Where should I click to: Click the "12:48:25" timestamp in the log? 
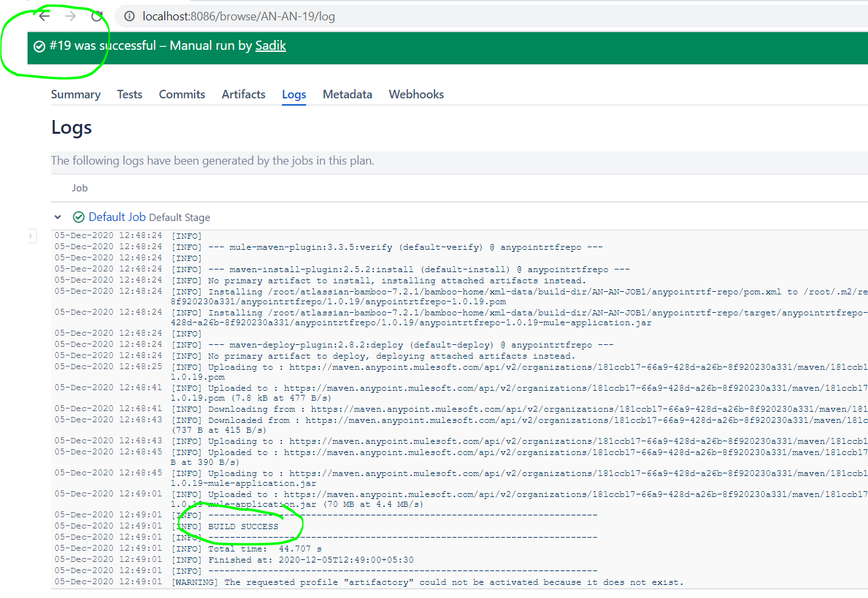pos(140,367)
